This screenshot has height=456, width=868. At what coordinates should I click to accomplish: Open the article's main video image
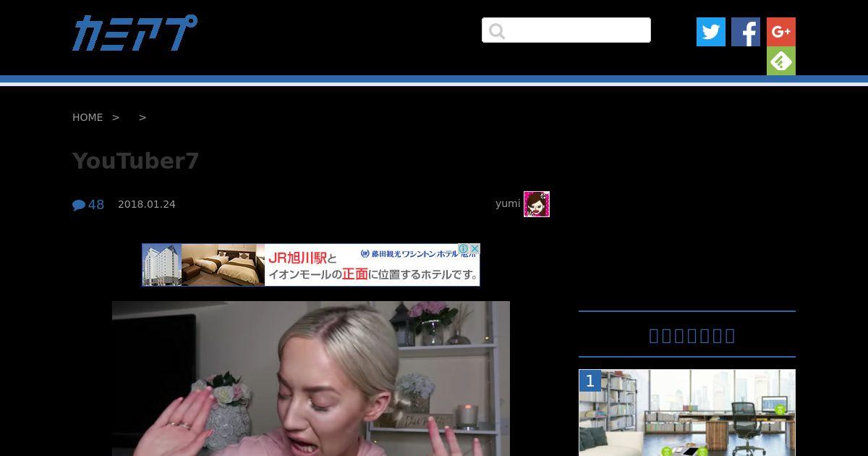[x=311, y=379]
